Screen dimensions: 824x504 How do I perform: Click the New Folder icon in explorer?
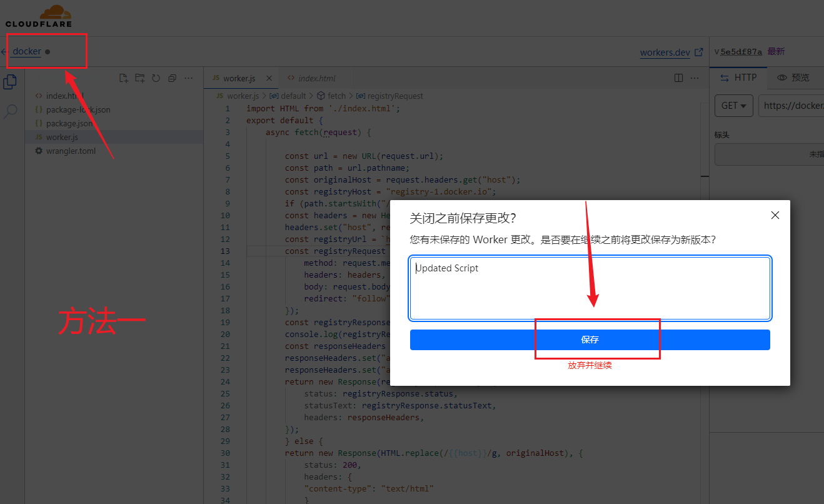tap(140, 78)
